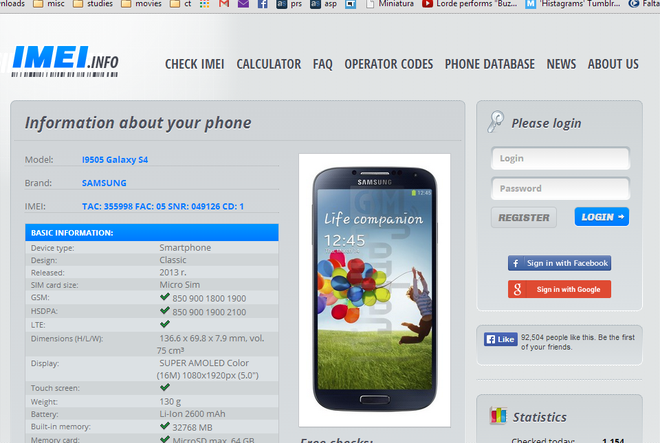Open the purple mail envelope bookmark
The image size is (660, 443).
click(243, 4)
